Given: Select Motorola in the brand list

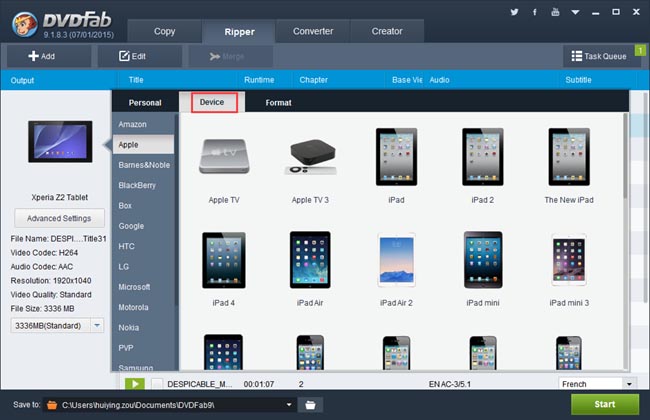Looking at the screenshot, I should pyautogui.click(x=143, y=307).
